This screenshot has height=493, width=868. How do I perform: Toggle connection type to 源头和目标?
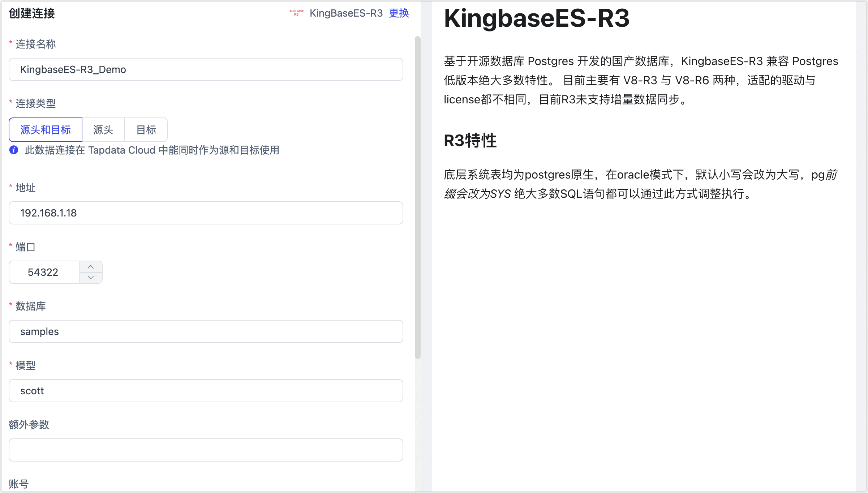[47, 129]
